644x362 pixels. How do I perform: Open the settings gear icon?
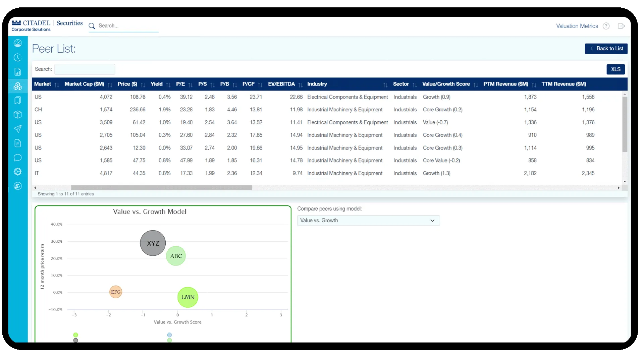pyautogui.click(x=18, y=172)
